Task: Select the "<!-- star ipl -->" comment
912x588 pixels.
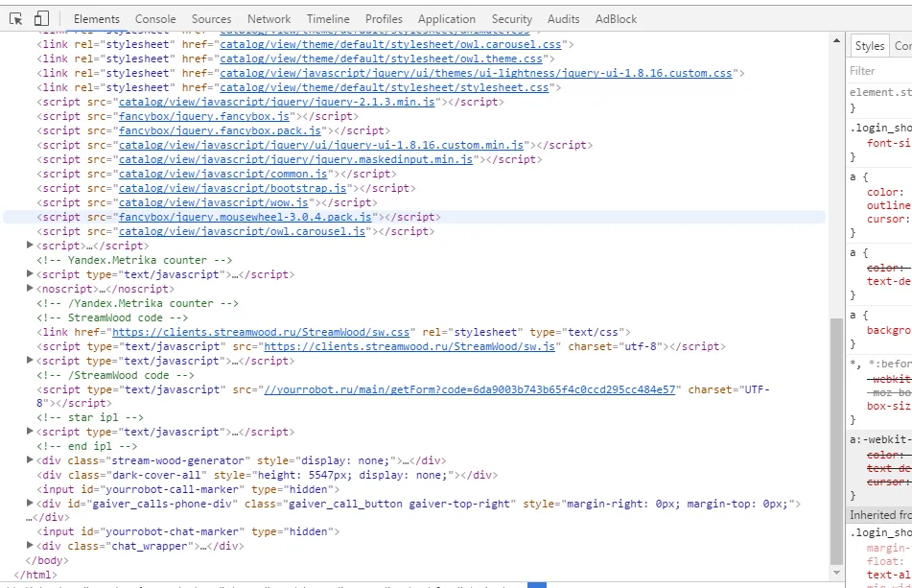Action: (x=90, y=417)
